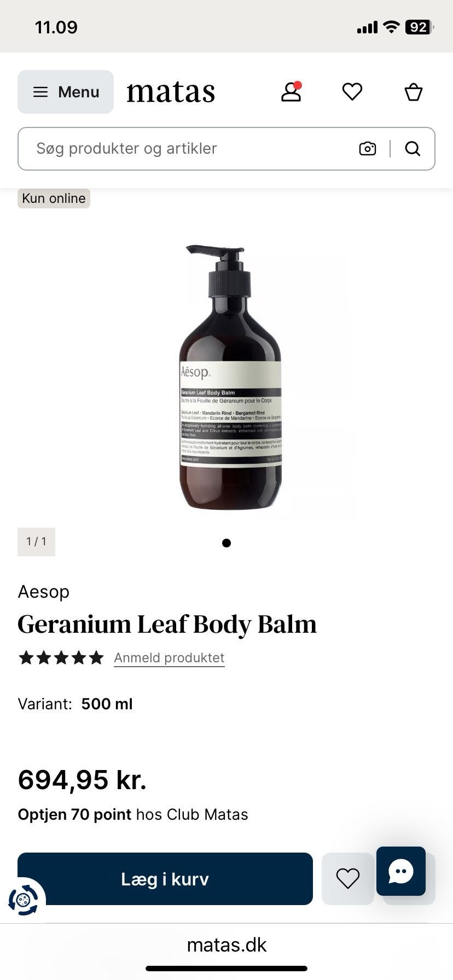
Task: Click the 'Anmeld produktet' review link
Action: 169,658
